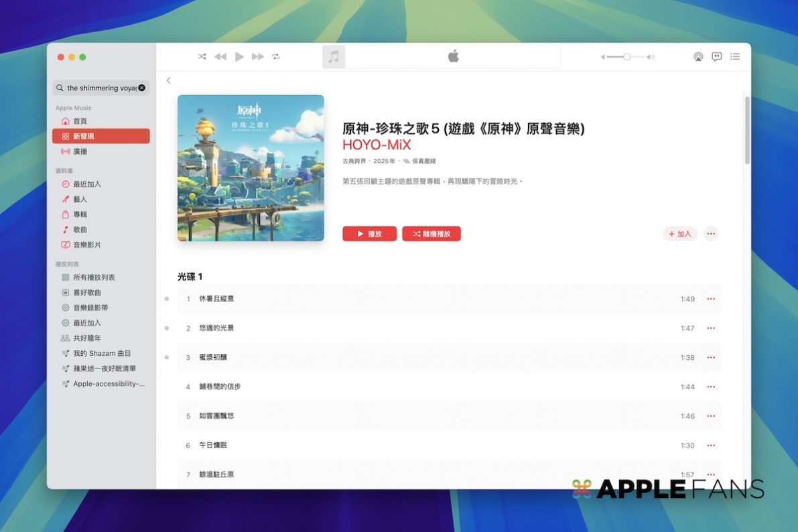The image size is (798, 532).
Task: Open album more options next to 加入
Action: coord(711,234)
